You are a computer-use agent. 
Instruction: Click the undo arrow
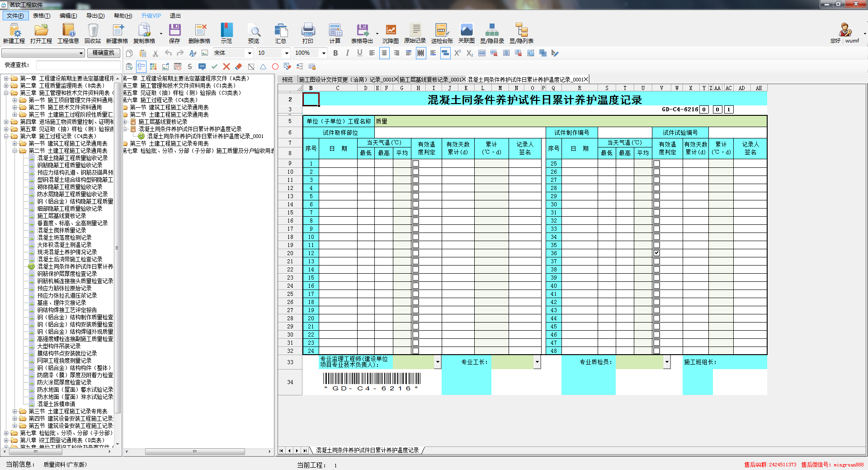coord(168,53)
